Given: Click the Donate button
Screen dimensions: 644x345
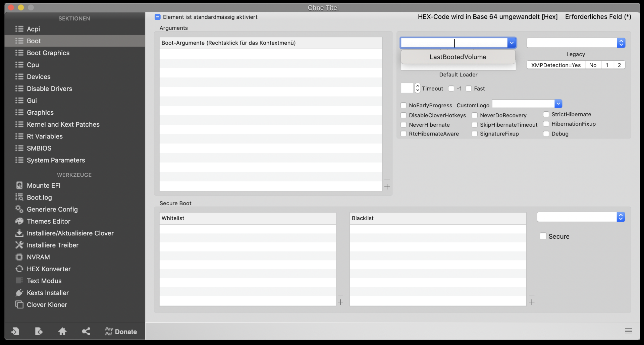Looking at the screenshot, I should (x=121, y=332).
